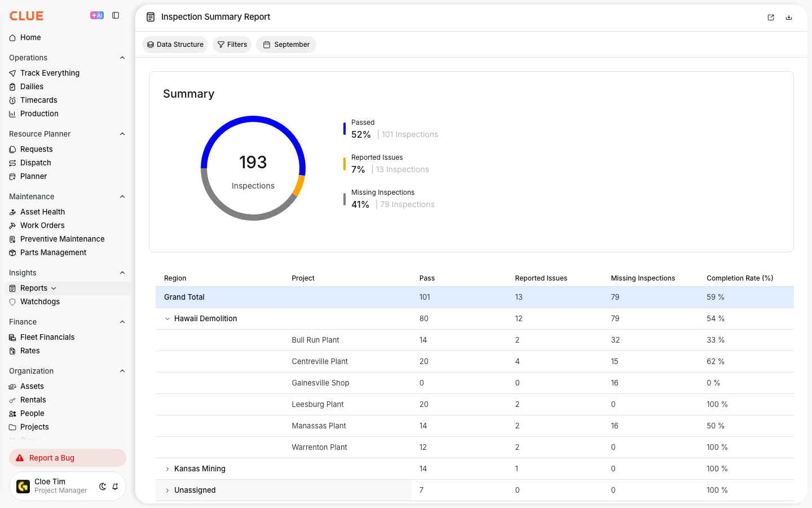Open the Filters button
Image resolution: width=812 pixels, height=508 pixels.
coord(232,45)
